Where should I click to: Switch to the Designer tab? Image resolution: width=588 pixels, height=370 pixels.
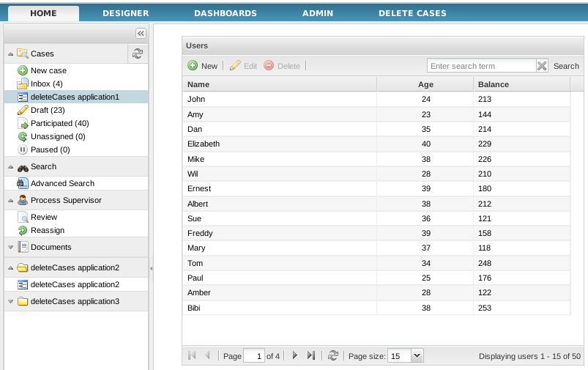(125, 13)
